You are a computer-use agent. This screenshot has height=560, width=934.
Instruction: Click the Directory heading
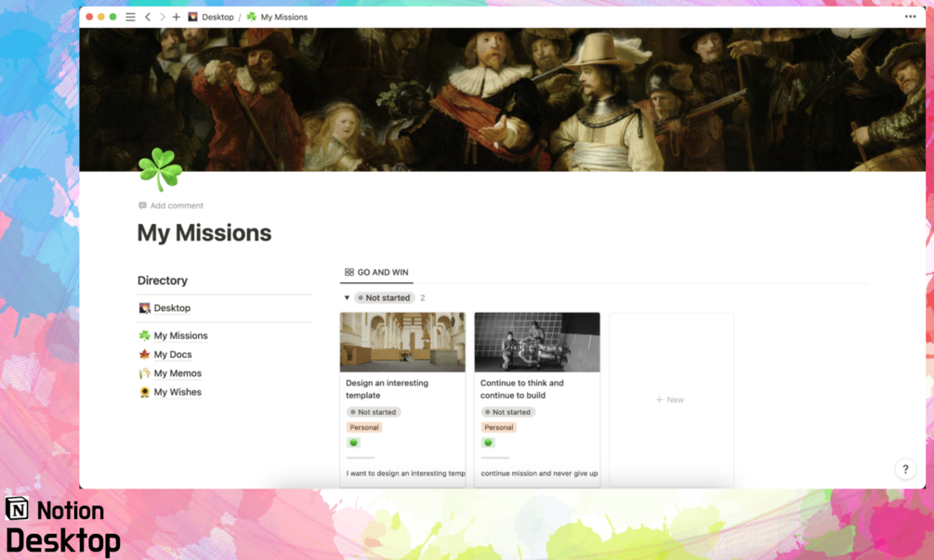163,280
